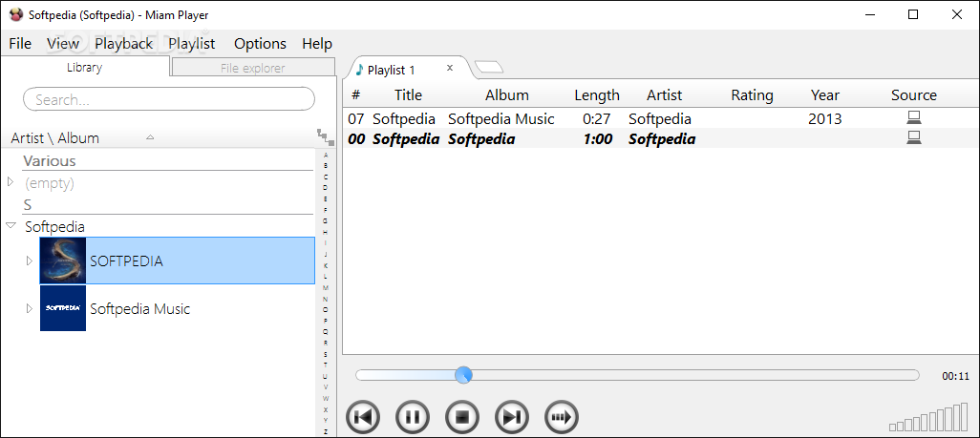The height and width of the screenshot is (438, 980).
Task: Click the 1:00 length cell in bold row
Action: click(x=598, y=138)
